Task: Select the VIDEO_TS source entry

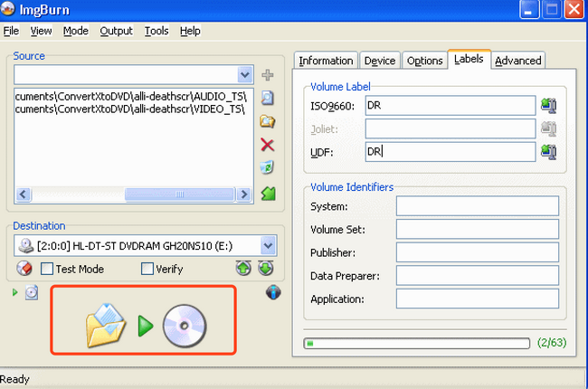Action: coord(129,109)
